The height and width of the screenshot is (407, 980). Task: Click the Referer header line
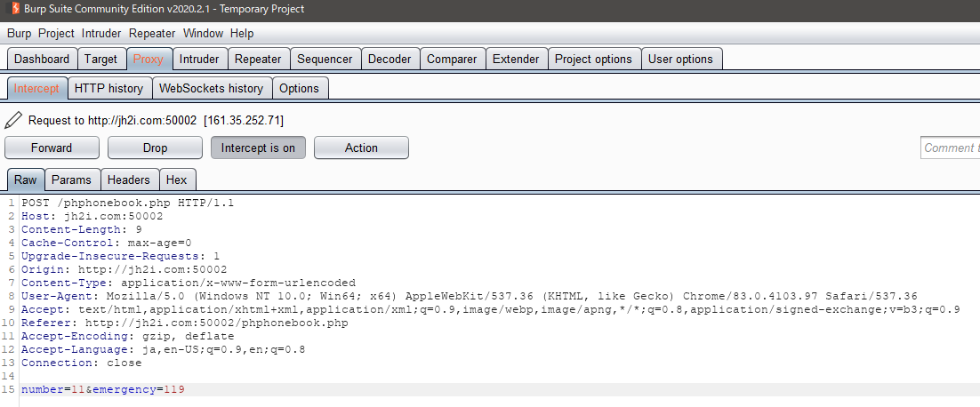click(x=184, y=323)
